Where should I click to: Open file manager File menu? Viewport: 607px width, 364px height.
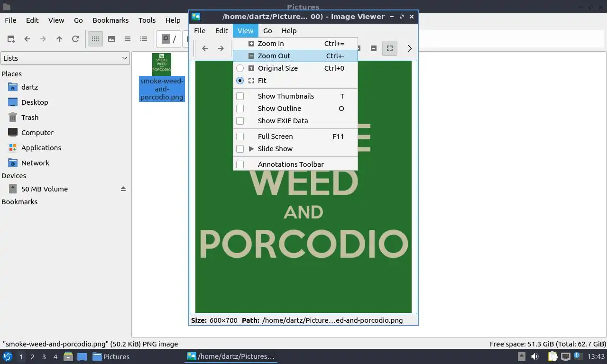[10, 20]
